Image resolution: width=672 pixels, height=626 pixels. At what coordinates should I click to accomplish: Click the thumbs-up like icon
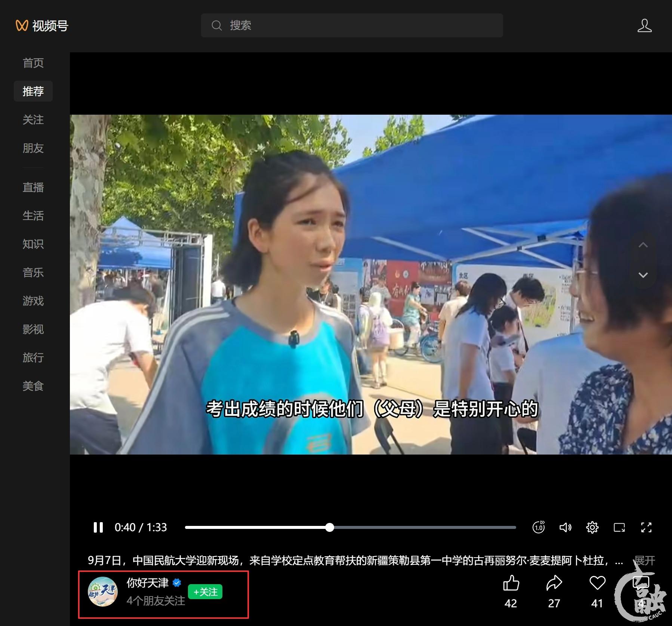(x=511, y=583)
